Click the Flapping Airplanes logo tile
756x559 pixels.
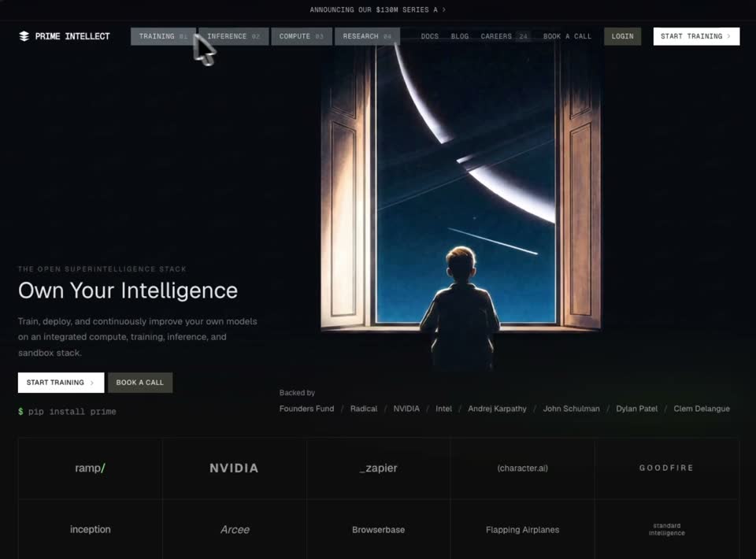pyautogui.click(x=523, y=529)
